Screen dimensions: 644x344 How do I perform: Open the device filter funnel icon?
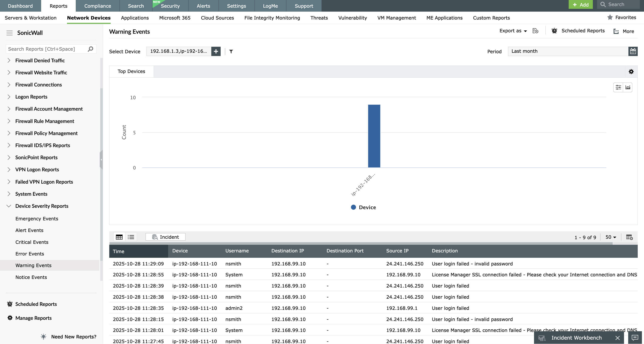[x=231, y=51]
